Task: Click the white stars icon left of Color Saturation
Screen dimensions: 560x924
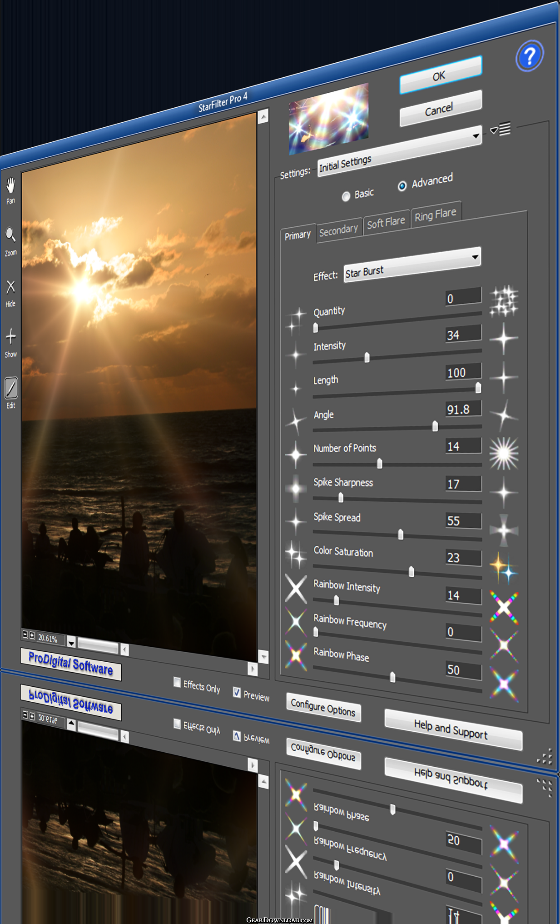Action: point(296,554)
